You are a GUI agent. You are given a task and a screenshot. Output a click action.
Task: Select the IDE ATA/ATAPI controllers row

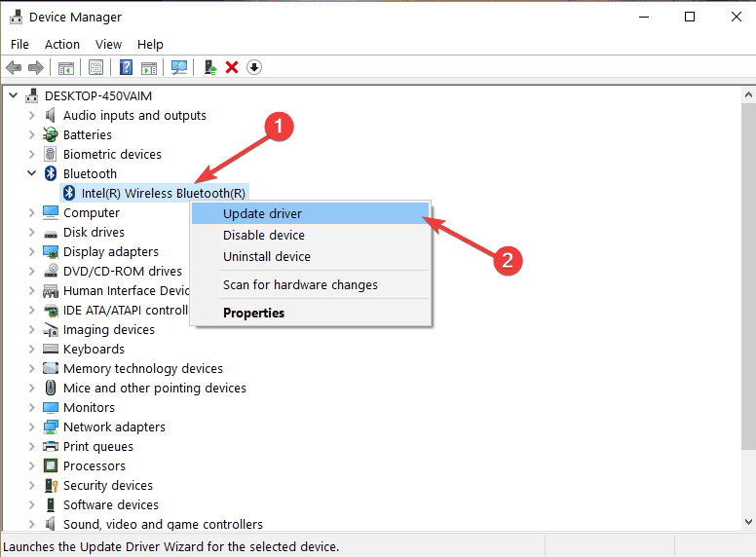126,310
